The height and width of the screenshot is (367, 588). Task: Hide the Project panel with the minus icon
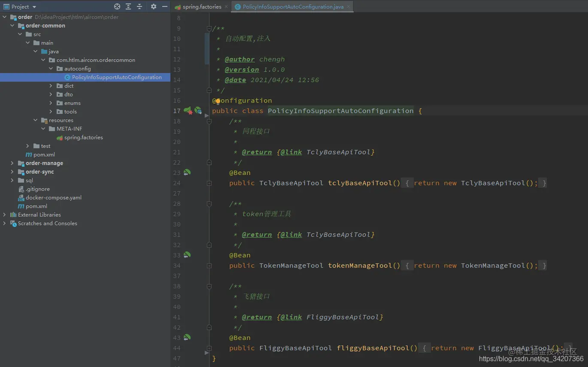(x=165, y=6)
